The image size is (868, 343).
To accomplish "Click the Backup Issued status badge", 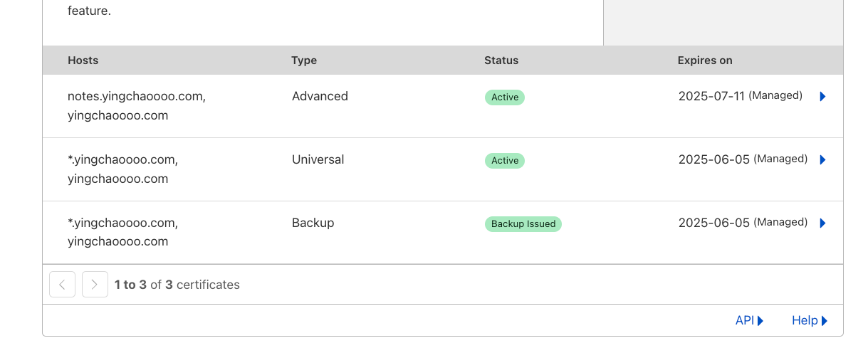I will tap(523, 223).
